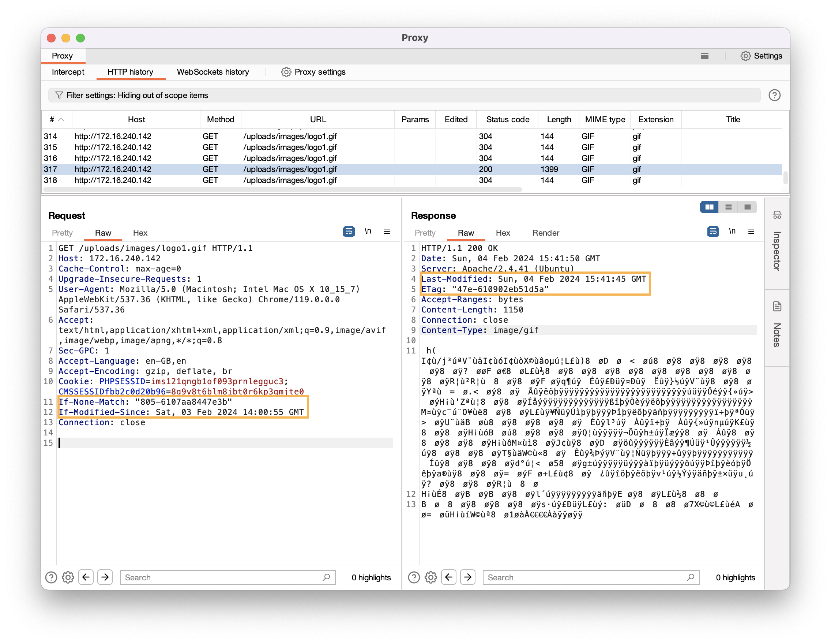Sort by Method column header
Image resolution: width=831 pixels, height=644 pixels.
(x=220, y=120)
